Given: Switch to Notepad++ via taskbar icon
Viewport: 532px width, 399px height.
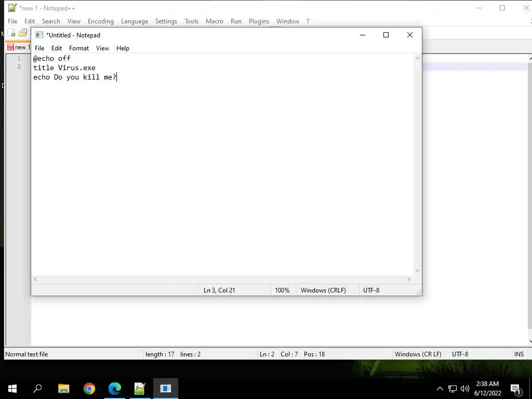Looking at the screenshot, I should 140,389.
